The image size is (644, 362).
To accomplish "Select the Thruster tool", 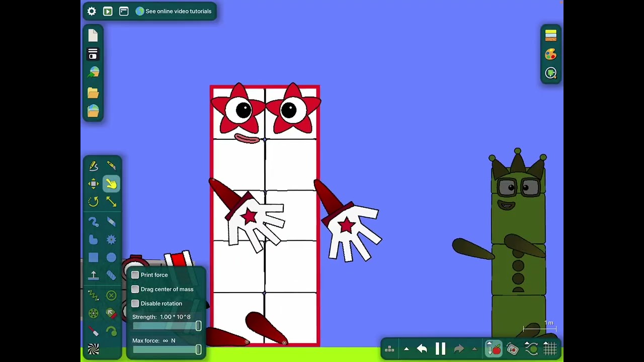I will (x=111, y=314).
